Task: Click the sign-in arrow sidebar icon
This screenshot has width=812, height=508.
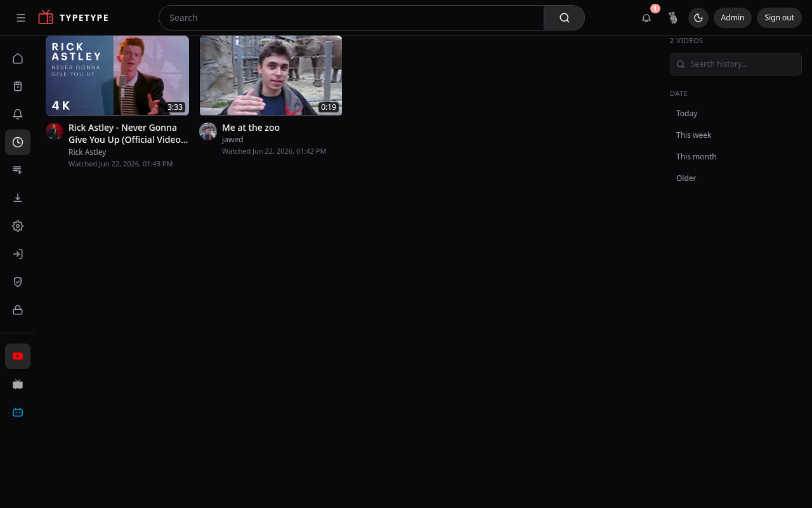Action: (18, 254)
